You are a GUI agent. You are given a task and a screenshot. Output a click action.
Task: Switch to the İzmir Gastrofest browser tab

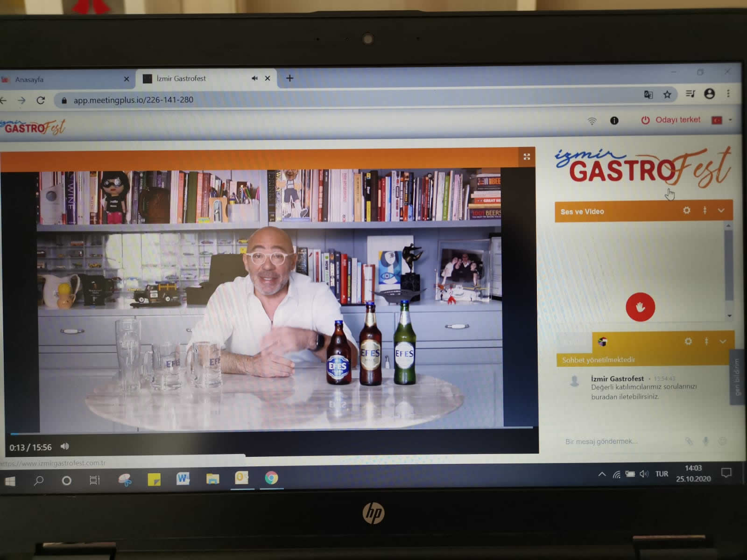point(205,78)
